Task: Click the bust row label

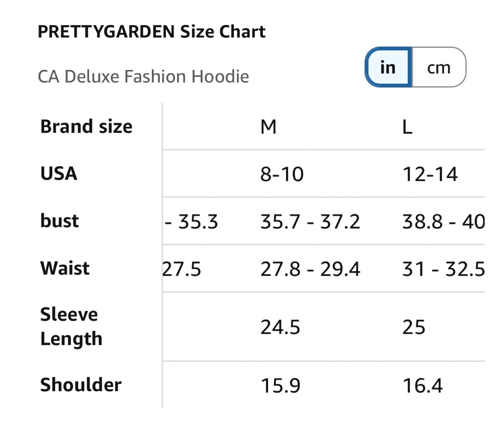Action: (x=59, y=221)
